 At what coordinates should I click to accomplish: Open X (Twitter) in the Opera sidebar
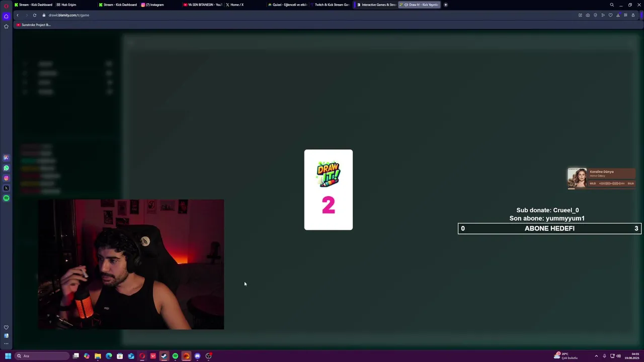[6, 188]
